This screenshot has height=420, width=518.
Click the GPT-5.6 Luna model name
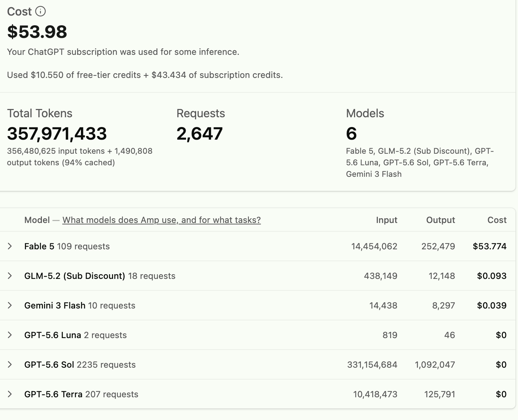coord(53,335)
